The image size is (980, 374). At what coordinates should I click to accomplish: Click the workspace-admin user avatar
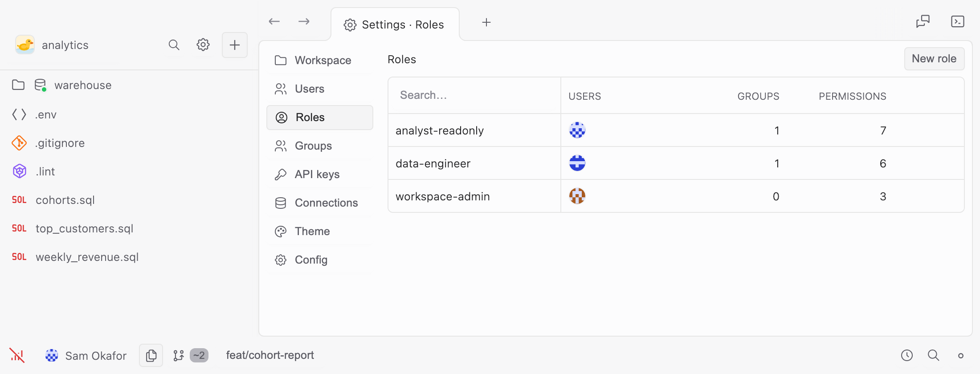[x=577, y=196]
